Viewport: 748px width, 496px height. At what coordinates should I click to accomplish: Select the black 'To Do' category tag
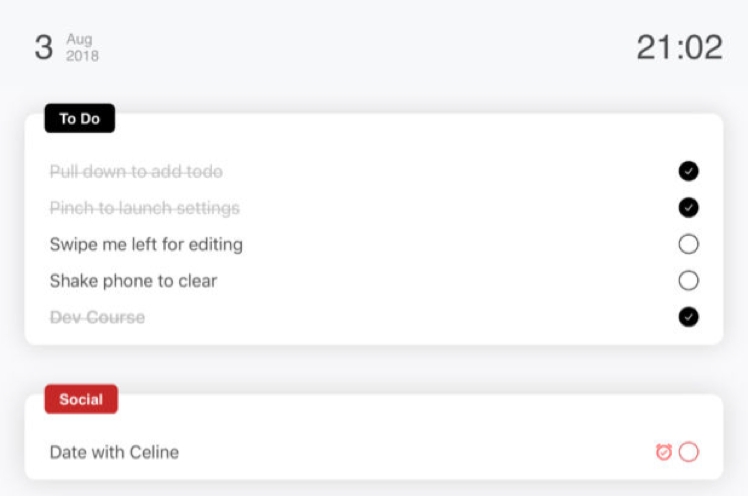pos(80,119)
